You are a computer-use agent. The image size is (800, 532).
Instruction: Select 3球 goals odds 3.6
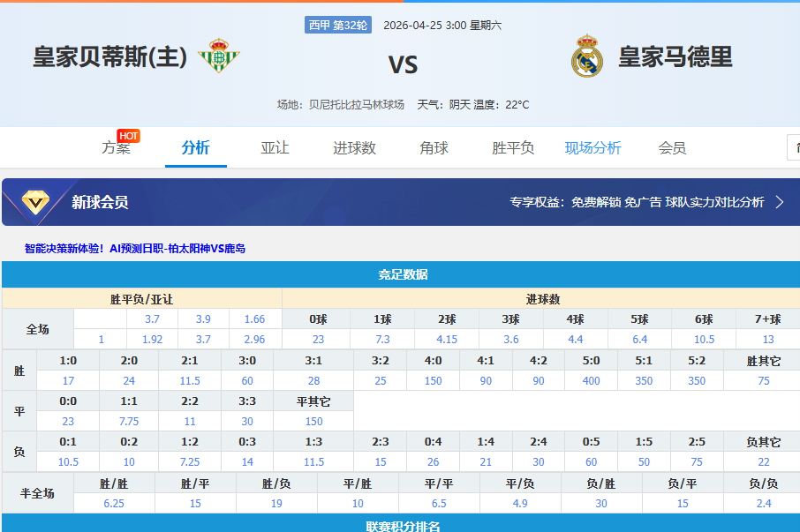coord(511,340)
